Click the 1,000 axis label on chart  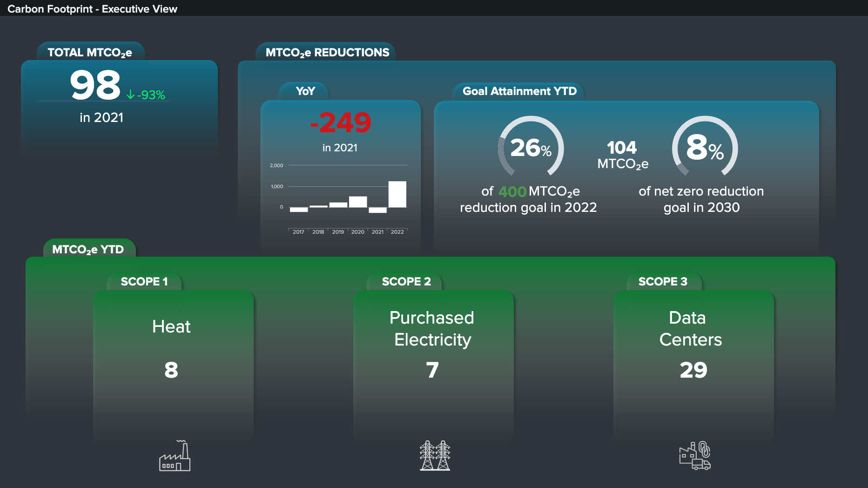pos(277,186)
